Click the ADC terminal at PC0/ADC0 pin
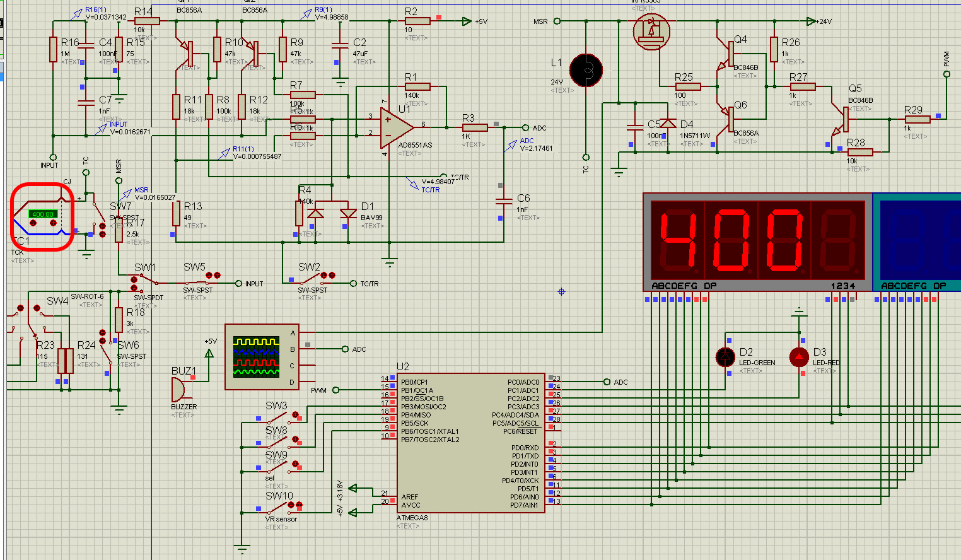The height and width of the screenshot is (560, 961). pyautogui.click(x=607, y=382)
